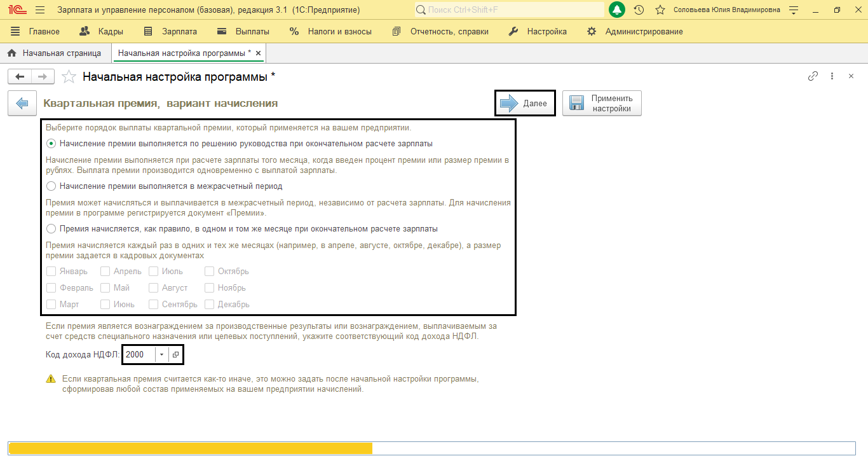Click the Применить настройки button
868x463 pixels.
[602, 104]
